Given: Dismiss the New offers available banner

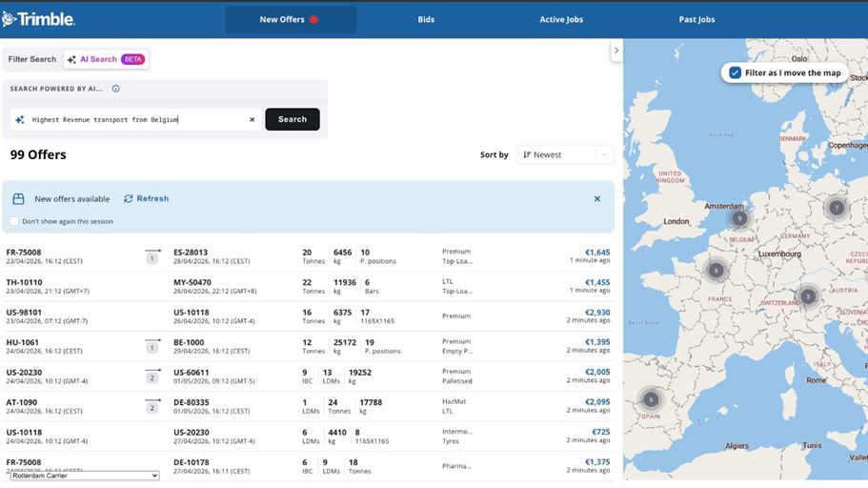Looking at the screenshot, I should 597,199.
